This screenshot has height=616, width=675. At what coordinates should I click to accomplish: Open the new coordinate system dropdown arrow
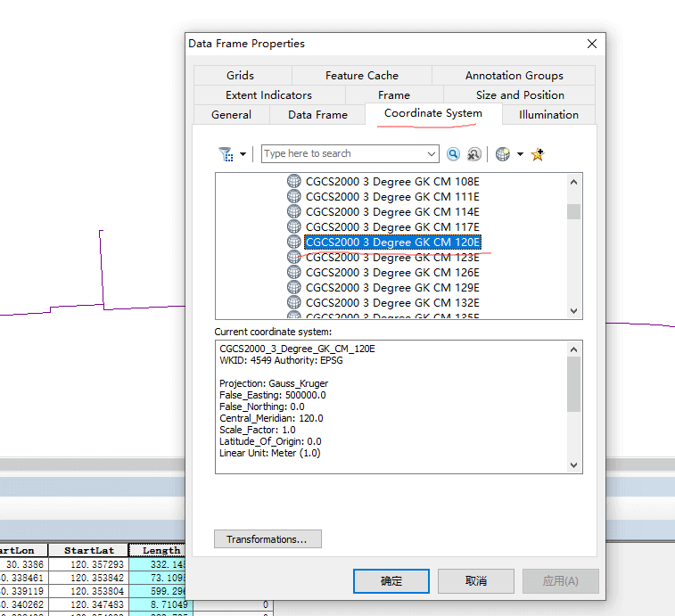(520, 154)
